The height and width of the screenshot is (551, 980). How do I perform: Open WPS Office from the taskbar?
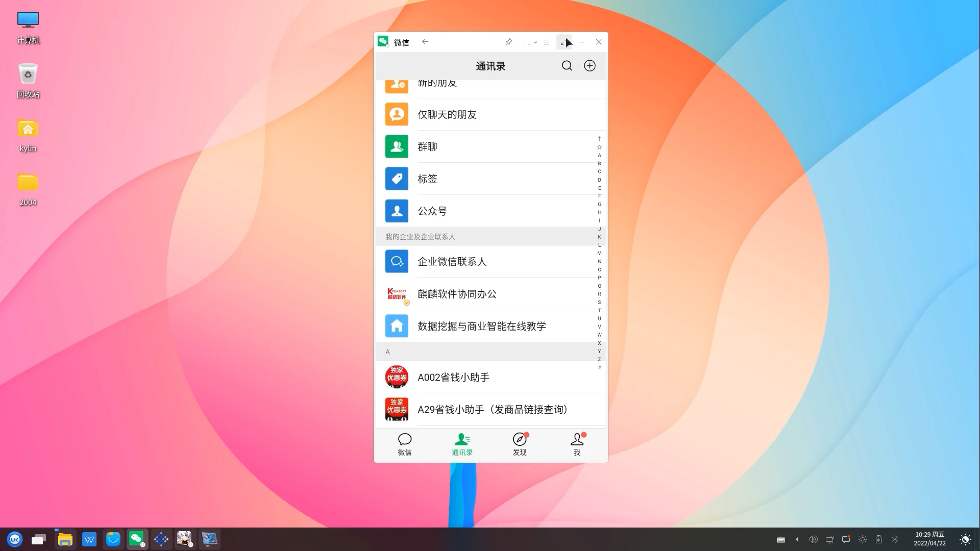[x=89, y=539]
